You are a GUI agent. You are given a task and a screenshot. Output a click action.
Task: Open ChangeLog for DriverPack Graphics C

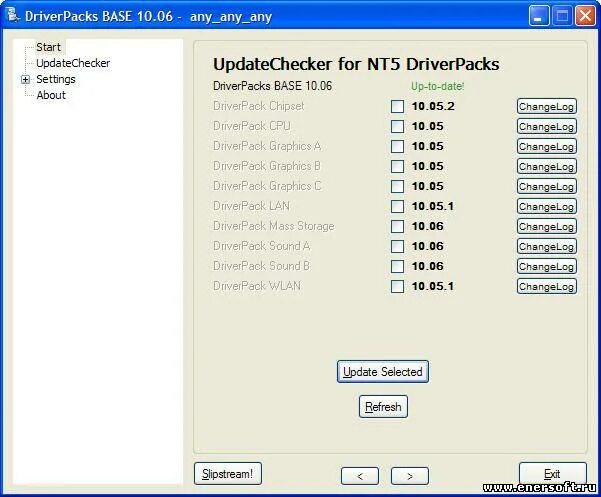[547, 186]
